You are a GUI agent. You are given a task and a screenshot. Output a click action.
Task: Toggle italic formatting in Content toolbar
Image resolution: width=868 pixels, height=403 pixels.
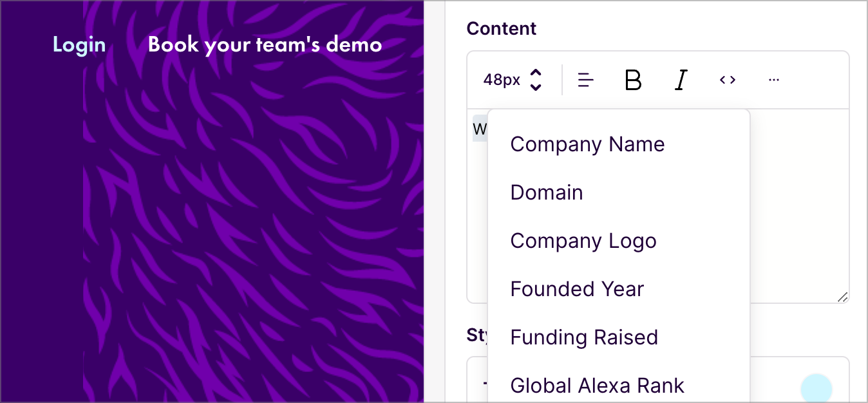click(x=681, y=80)
